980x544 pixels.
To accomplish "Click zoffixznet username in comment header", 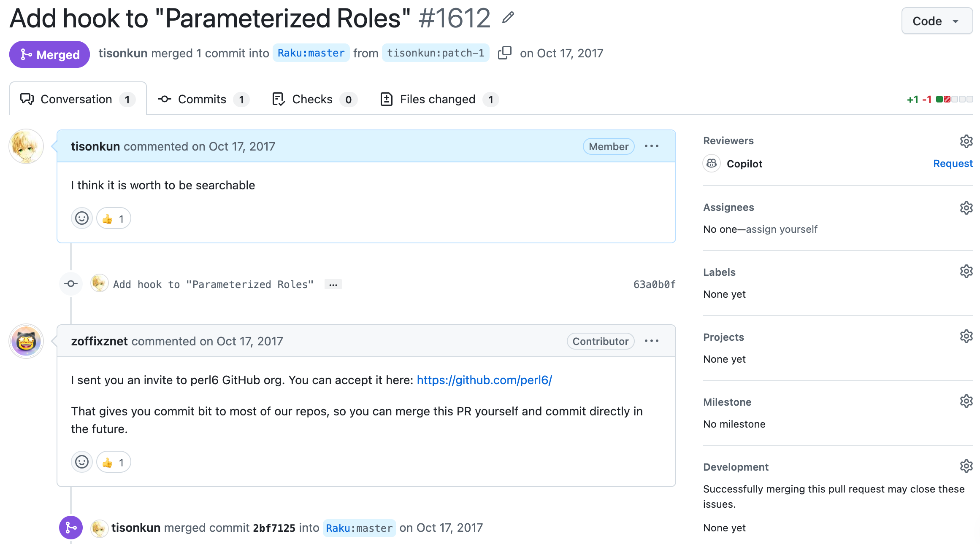I will [x=99, y=341].
